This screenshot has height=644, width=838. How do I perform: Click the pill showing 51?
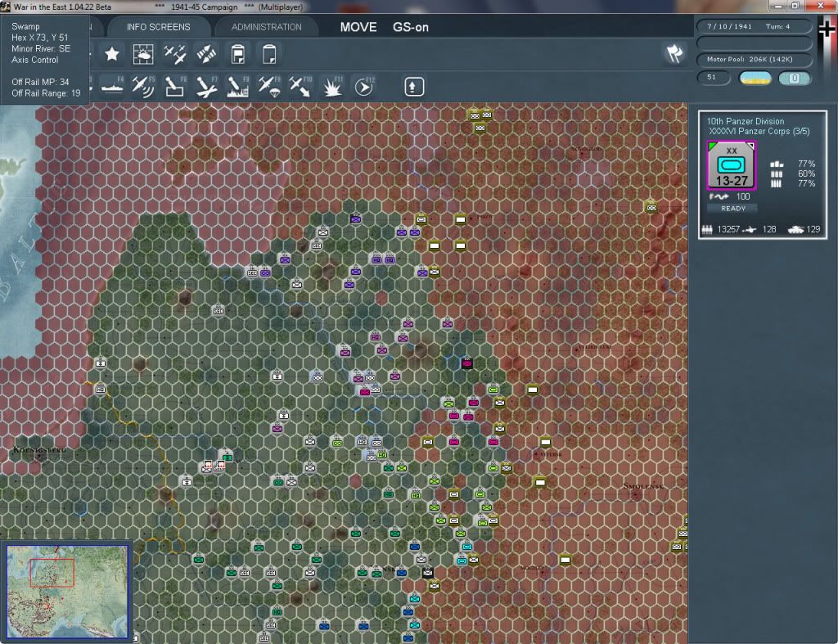tap(714, 78)
